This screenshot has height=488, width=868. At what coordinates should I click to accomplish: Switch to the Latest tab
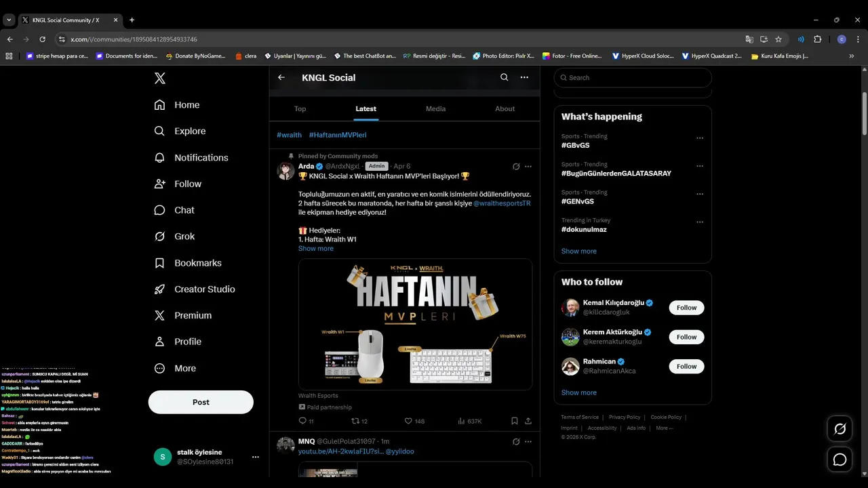click(366, 108)
